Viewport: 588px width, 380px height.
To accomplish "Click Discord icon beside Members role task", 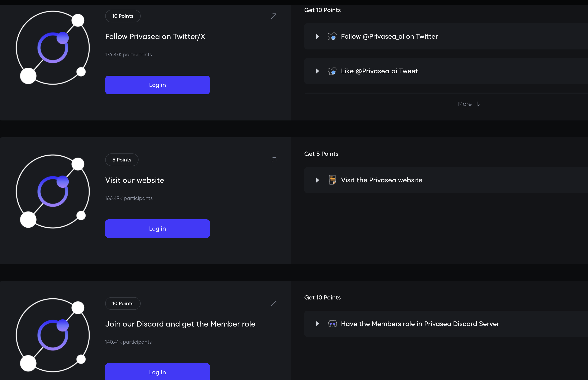I will 332,324.
